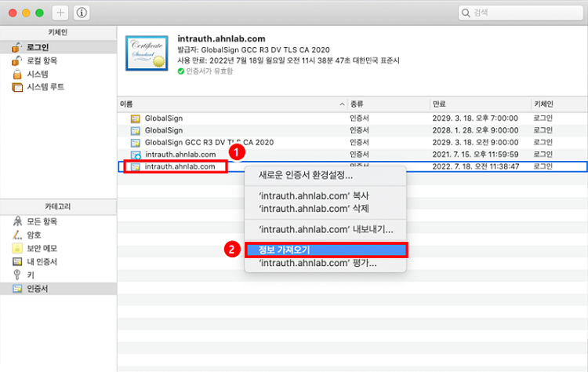Choose 'intrauth.ahnlab.com' 내보내기... menu item
The width and height of the screenshot is (588, 372).
pos(325,229)
